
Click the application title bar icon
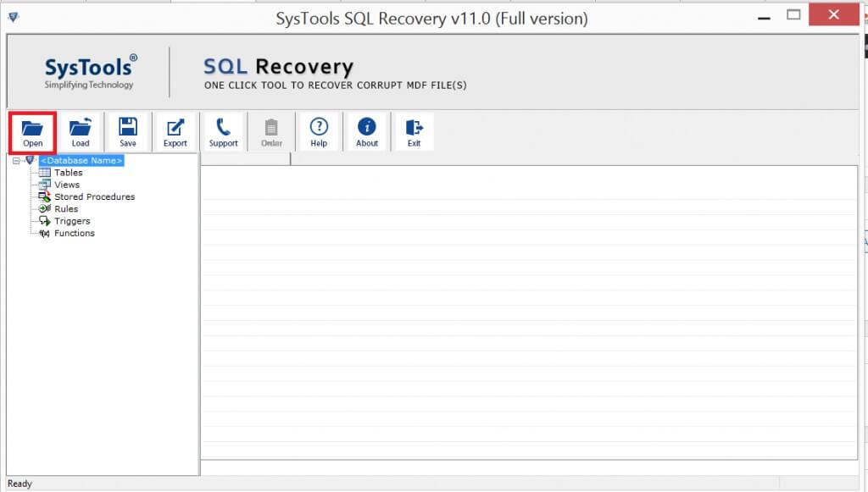pos(12,14)
